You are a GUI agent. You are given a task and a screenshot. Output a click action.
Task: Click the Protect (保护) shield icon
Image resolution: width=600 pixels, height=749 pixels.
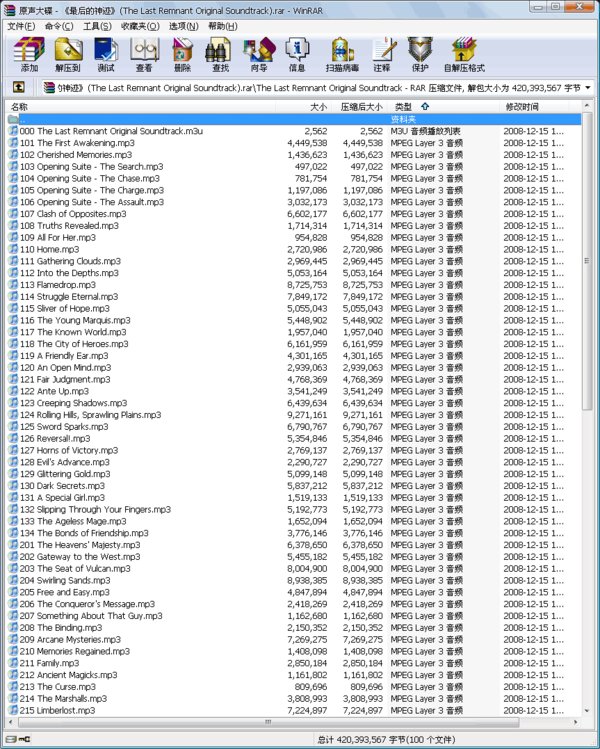click(x=420, y=54)
